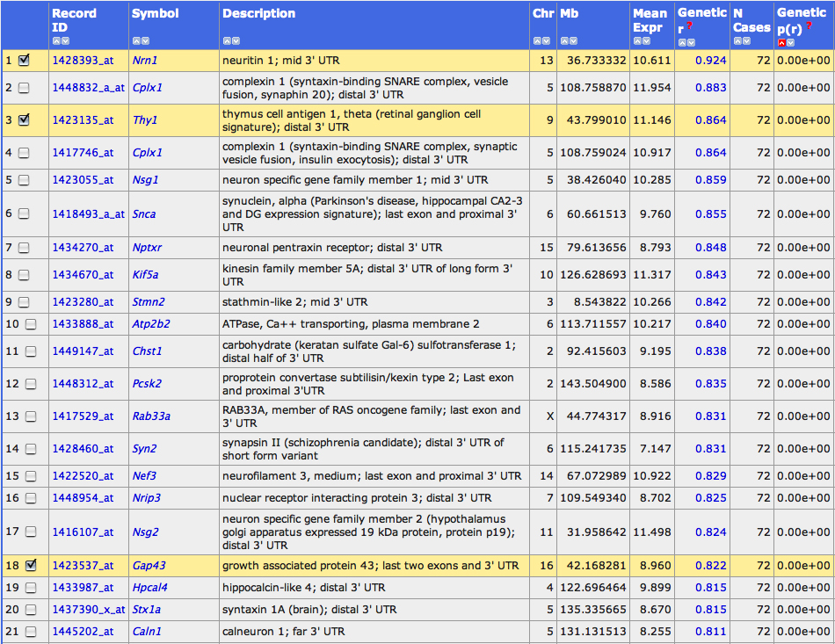835x644 pixels.
Task: Click the up-arrow sort icon under Record ID
Action: tap(56, 41)
